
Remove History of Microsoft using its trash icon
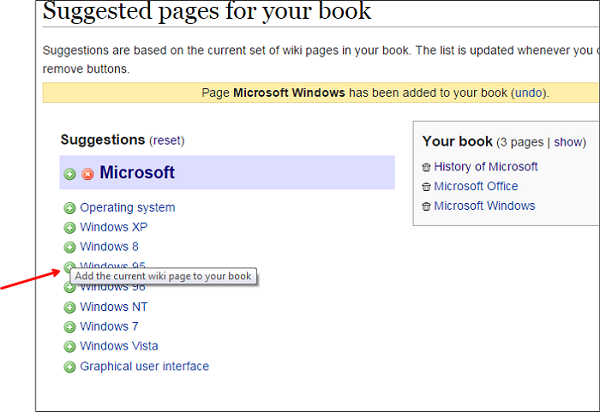coord(426,168)
